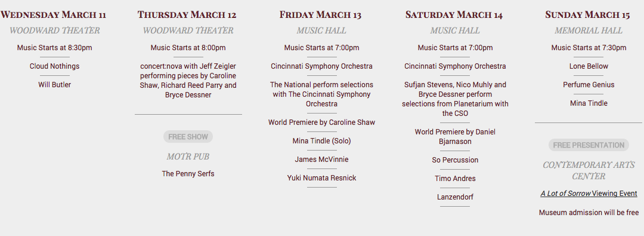
Task: Click Mina Tindle (Solo) on Friday
Action: point(321,141)
